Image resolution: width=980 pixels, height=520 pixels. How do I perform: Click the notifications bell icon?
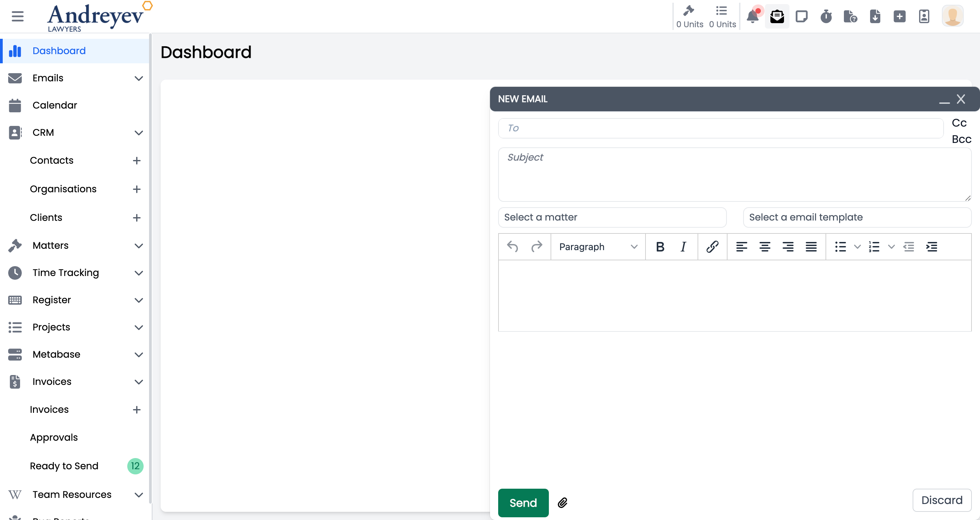pos(752,17)
